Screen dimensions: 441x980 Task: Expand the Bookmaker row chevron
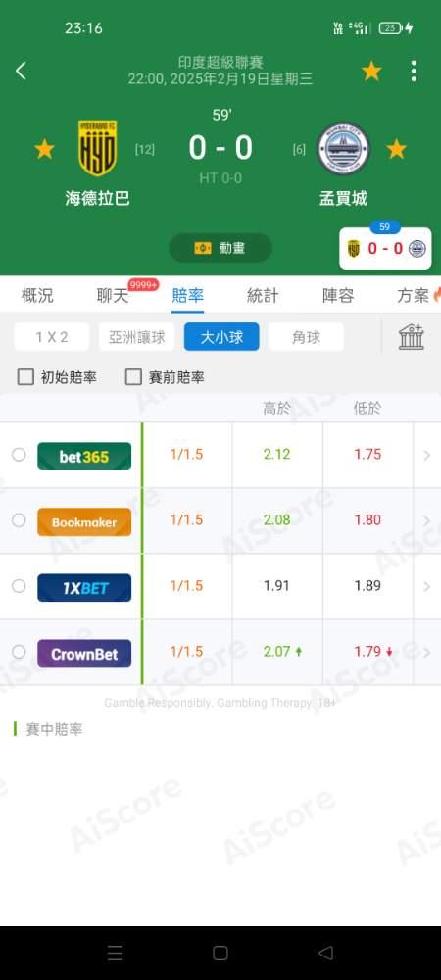click(427, 520)
